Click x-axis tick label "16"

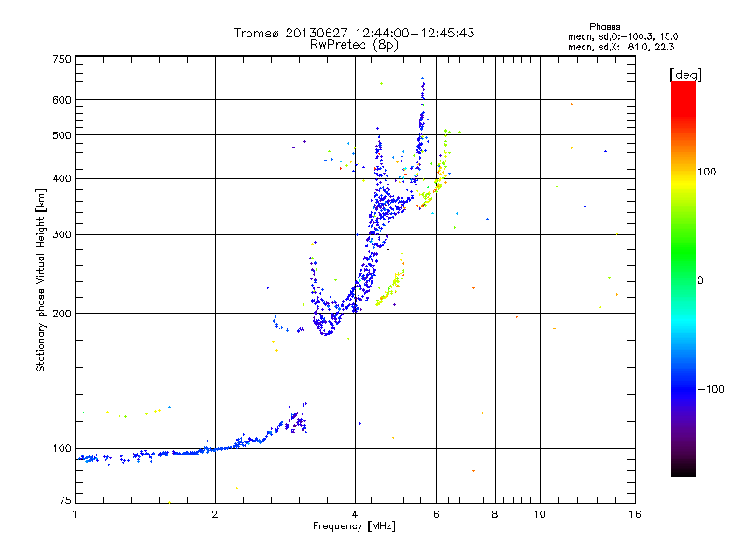point(635,514)
